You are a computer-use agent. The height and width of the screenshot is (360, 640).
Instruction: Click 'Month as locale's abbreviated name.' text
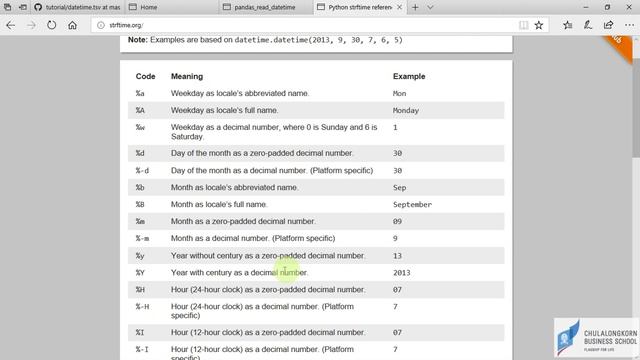coord(235,188)
